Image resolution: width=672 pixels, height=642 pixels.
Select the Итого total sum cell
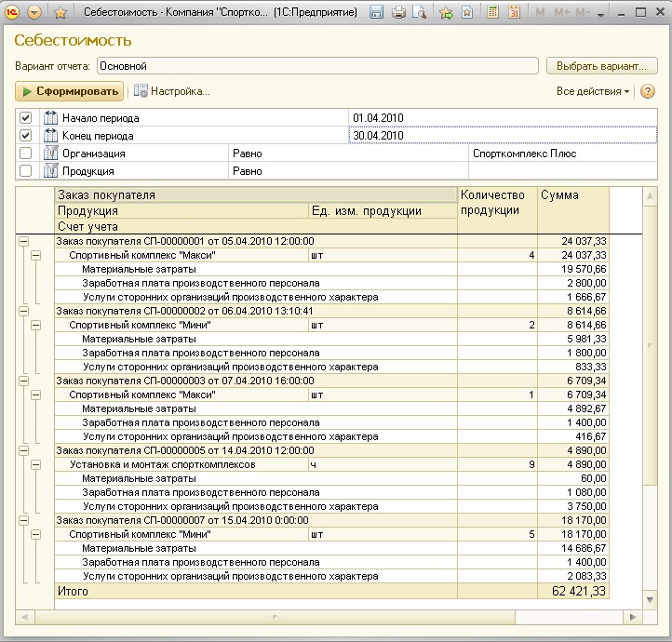click(x=573, y=591)
